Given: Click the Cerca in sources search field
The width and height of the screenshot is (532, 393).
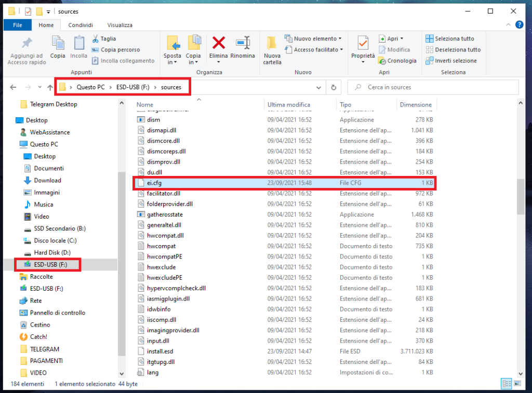Looking at the screenshot, I should [x=433, y=88].
